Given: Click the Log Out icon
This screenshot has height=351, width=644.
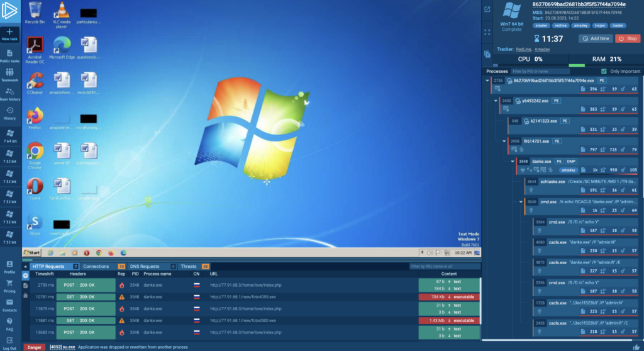Looking at the screenshot, I should [10, 340].
